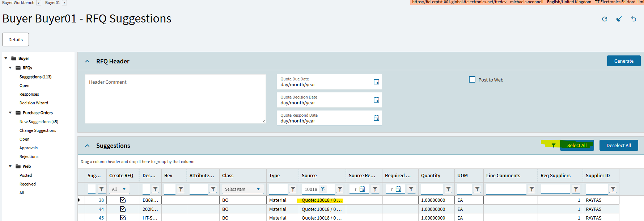
Task: Open the Create RFQ 'All' filter dropdown
Action: 119,189
